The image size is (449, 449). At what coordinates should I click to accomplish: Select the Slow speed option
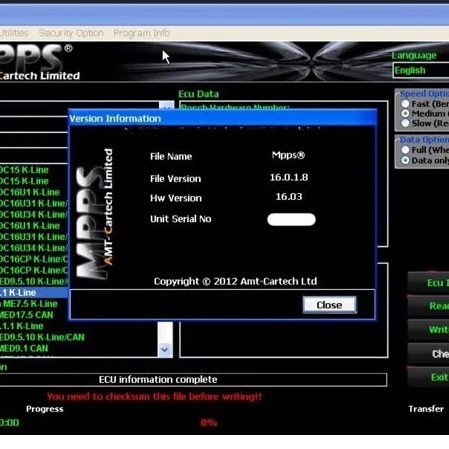pos(405,123)
